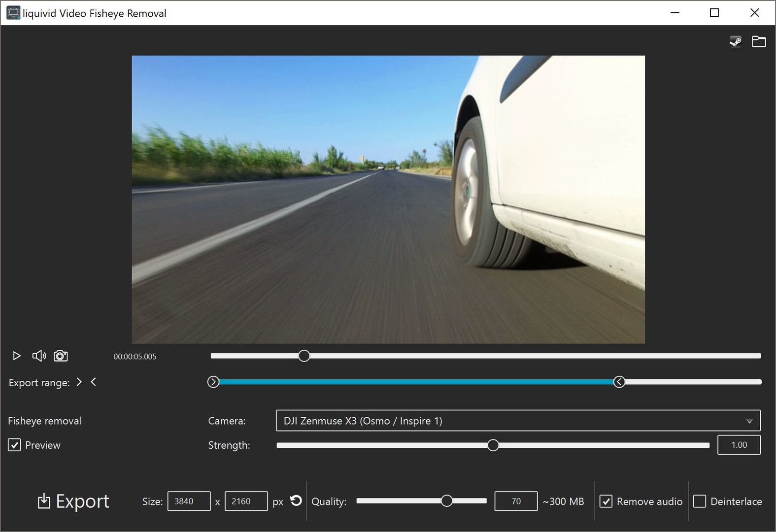This screenshot has height=532, width=776.
Task: Close the liquivid window
Action: 754,13
